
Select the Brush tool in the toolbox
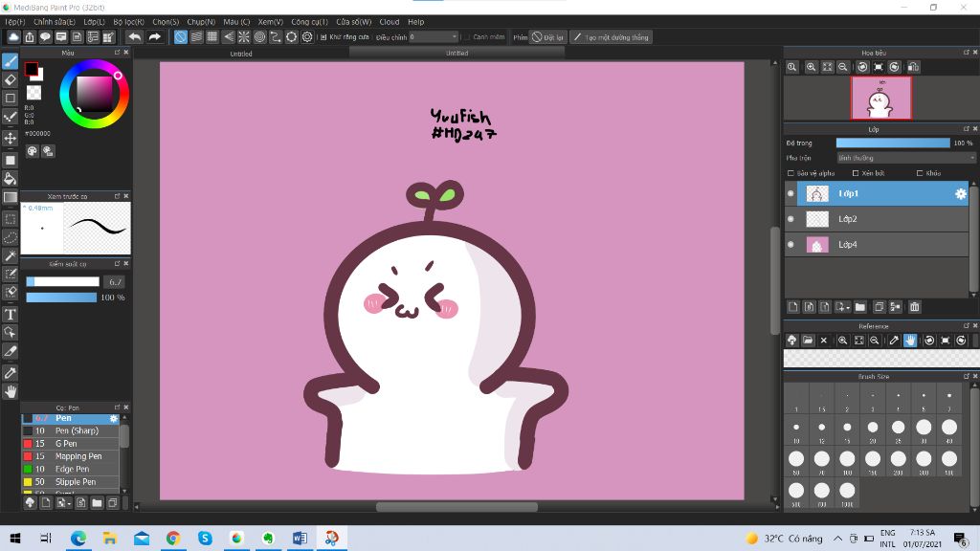pos(10,61)
